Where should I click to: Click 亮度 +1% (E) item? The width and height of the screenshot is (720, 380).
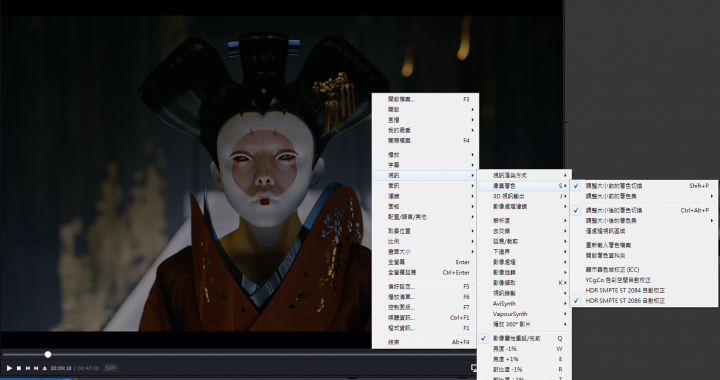coord(523,359)
